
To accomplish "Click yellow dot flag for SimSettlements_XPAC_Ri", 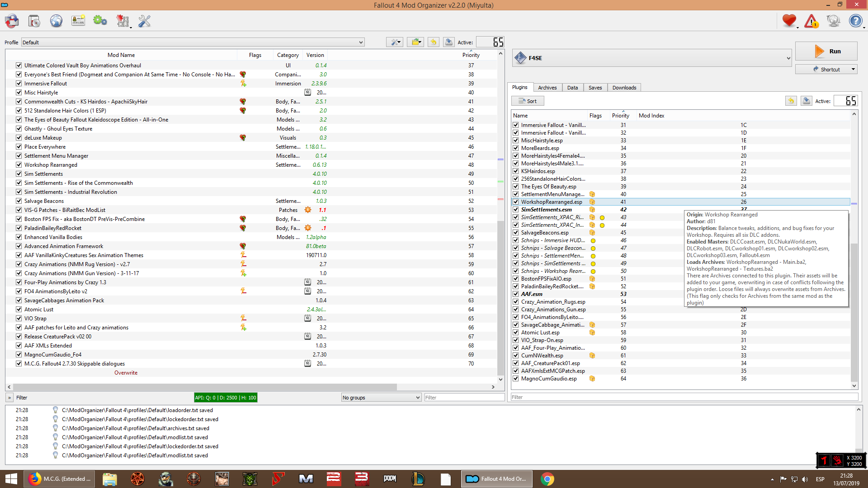I will [x=602, y=217].
